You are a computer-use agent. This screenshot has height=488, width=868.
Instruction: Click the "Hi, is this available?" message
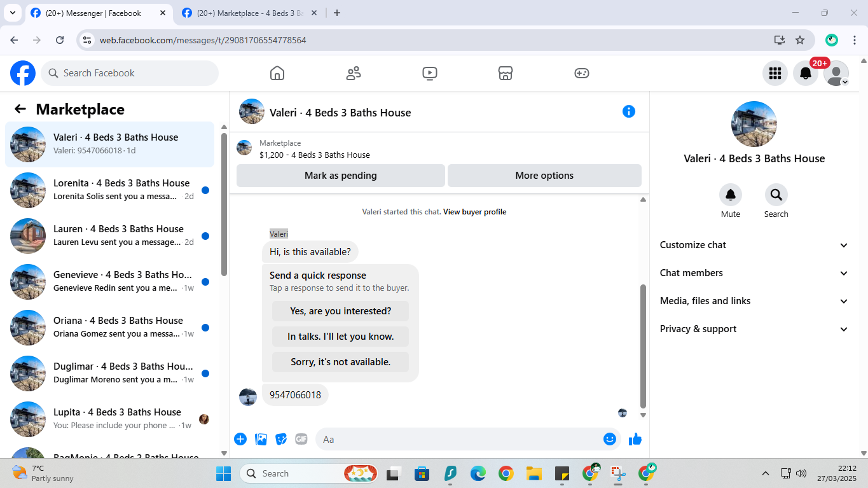point(310,252)
